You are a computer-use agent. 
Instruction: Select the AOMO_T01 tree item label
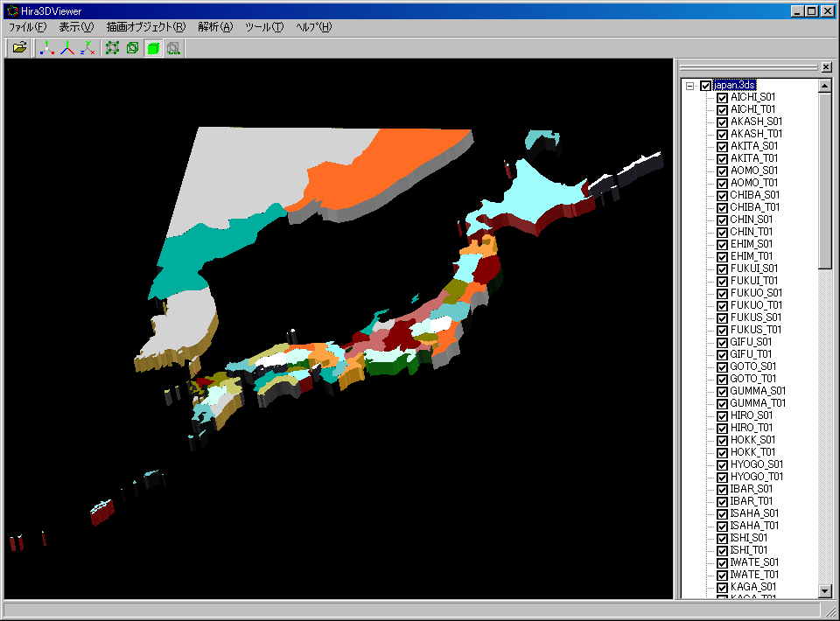click(753, 183)
